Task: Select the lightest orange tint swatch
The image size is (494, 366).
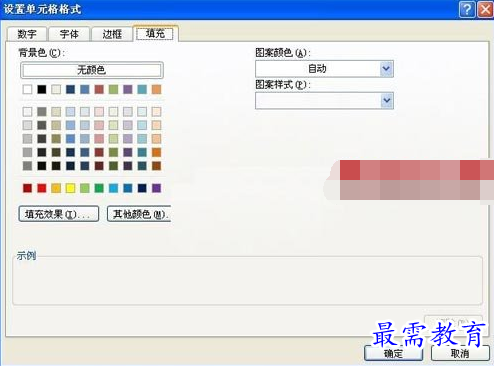Action: pos(156,111)
